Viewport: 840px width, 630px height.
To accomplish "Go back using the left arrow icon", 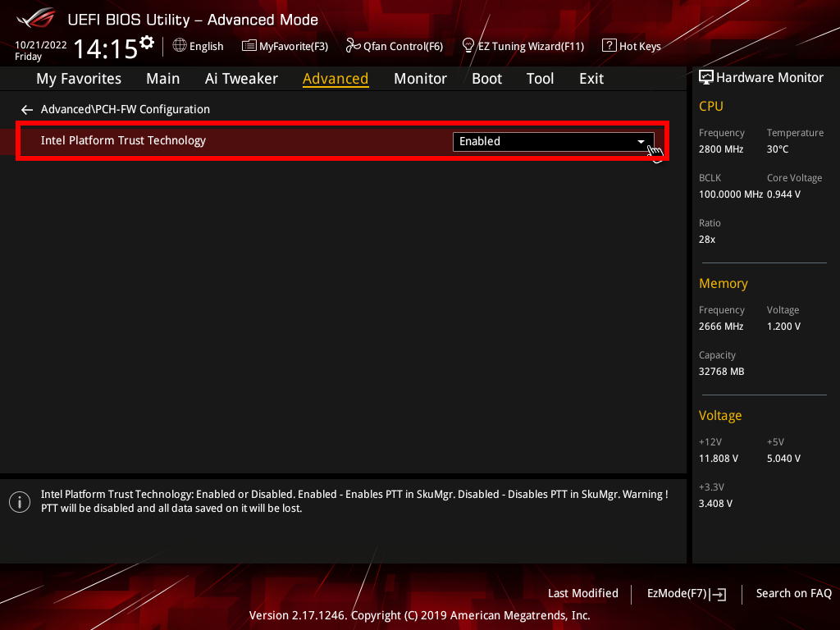I will [x=27, y=110].
